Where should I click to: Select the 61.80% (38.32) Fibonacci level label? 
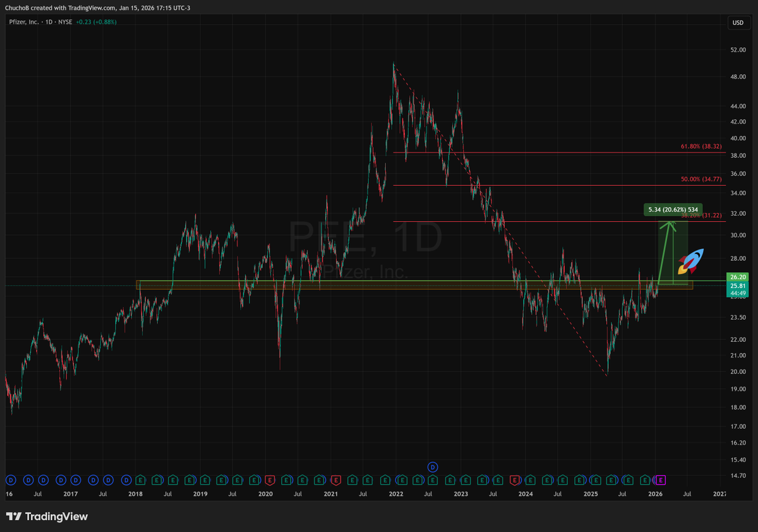point(701,146)
